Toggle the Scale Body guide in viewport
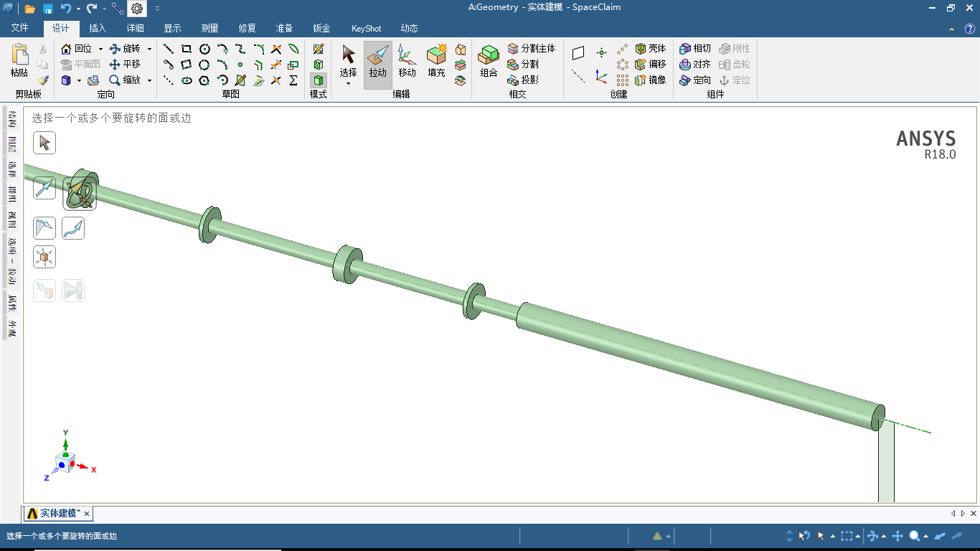The width and height of the screenshot is (980, 551). click(44, 257)
